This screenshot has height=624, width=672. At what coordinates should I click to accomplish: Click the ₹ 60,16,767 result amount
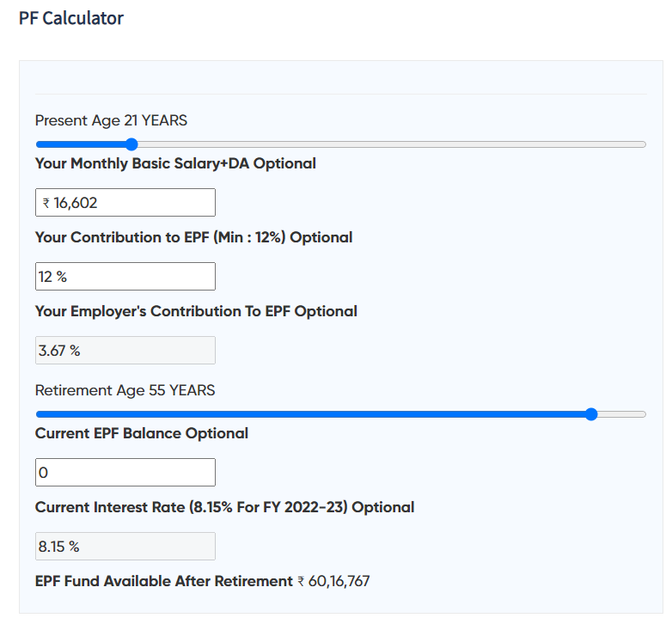pyautogui.click(x=333, y=581)
